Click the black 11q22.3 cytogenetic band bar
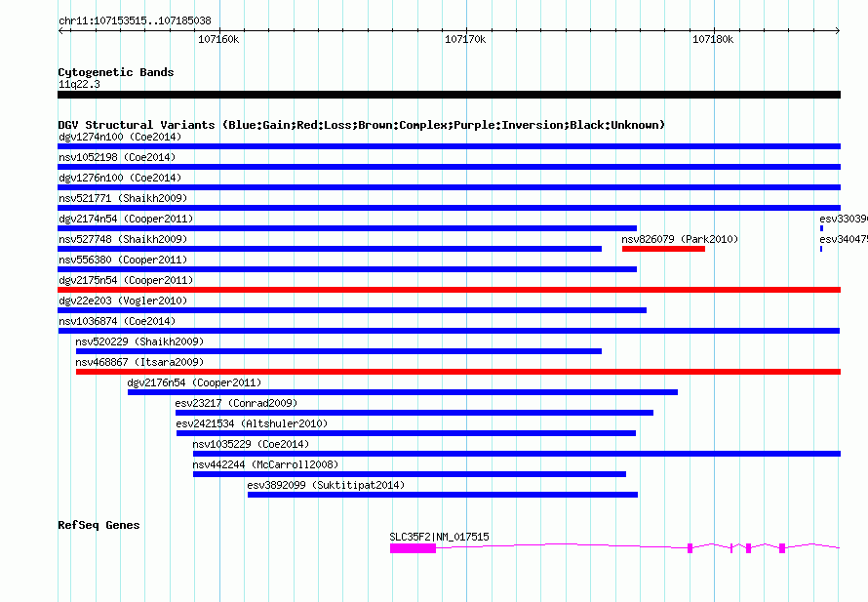The height and width of the screenshot is (602, 868). 449,95
